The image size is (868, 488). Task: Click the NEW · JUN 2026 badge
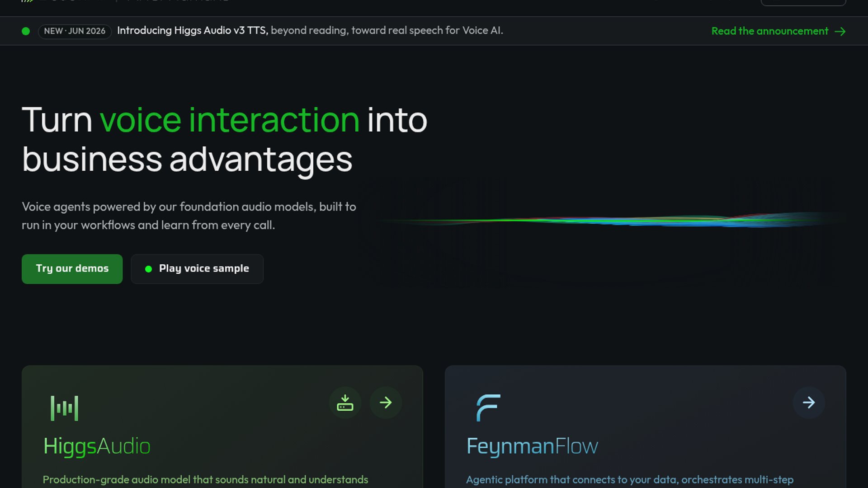click(75, 31)
